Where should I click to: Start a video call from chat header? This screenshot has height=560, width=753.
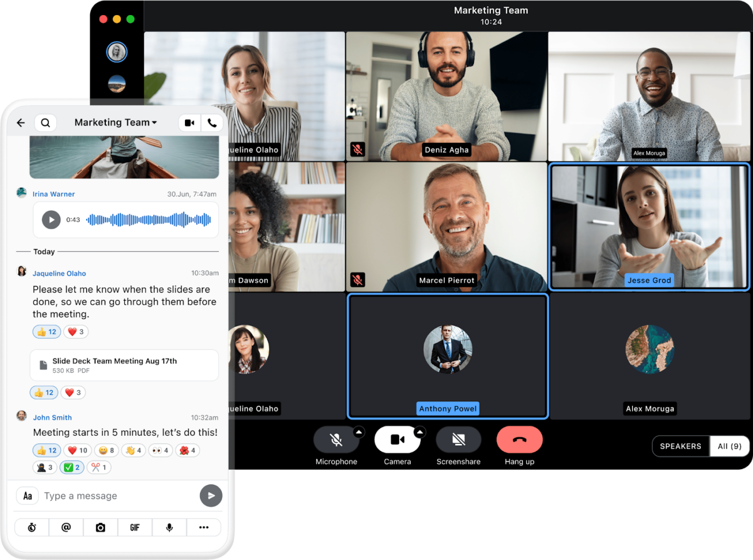click(x=189, y=123)
